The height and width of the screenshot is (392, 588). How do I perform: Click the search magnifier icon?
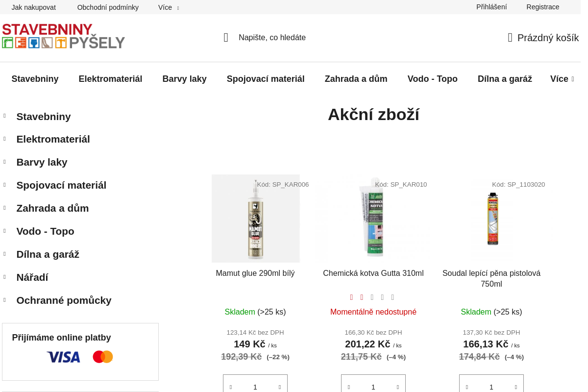pyautogui.click(x=226, y=38)
